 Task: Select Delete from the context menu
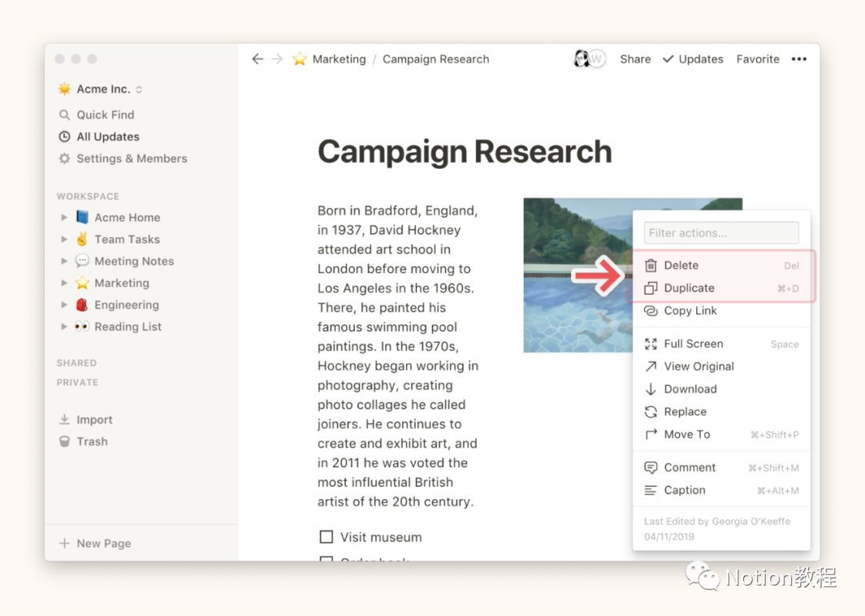click(681, 265)
